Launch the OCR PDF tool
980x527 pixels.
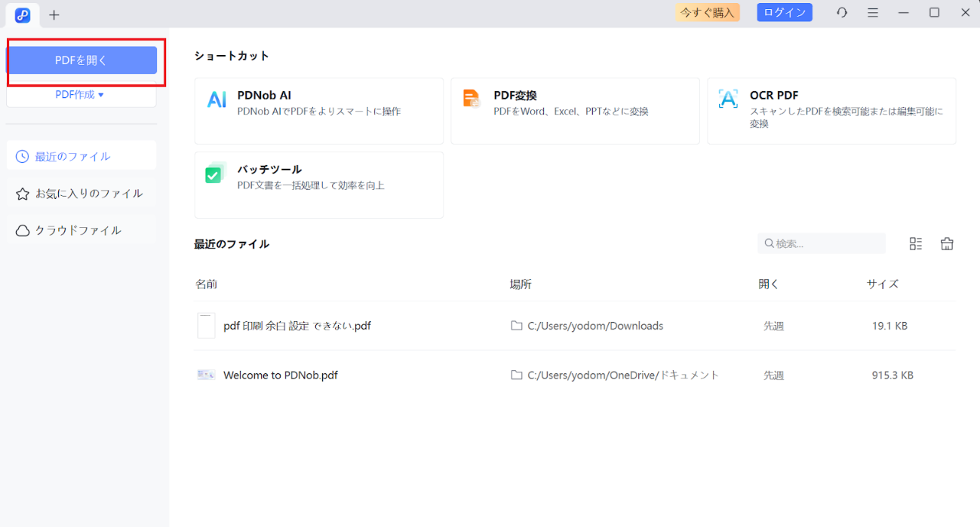coord(831,110)
